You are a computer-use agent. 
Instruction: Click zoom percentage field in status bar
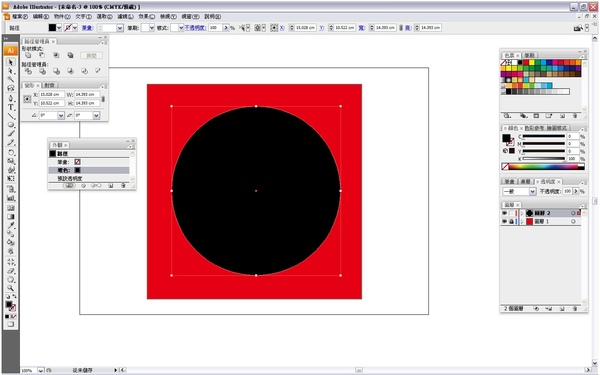tap(28, 370)
